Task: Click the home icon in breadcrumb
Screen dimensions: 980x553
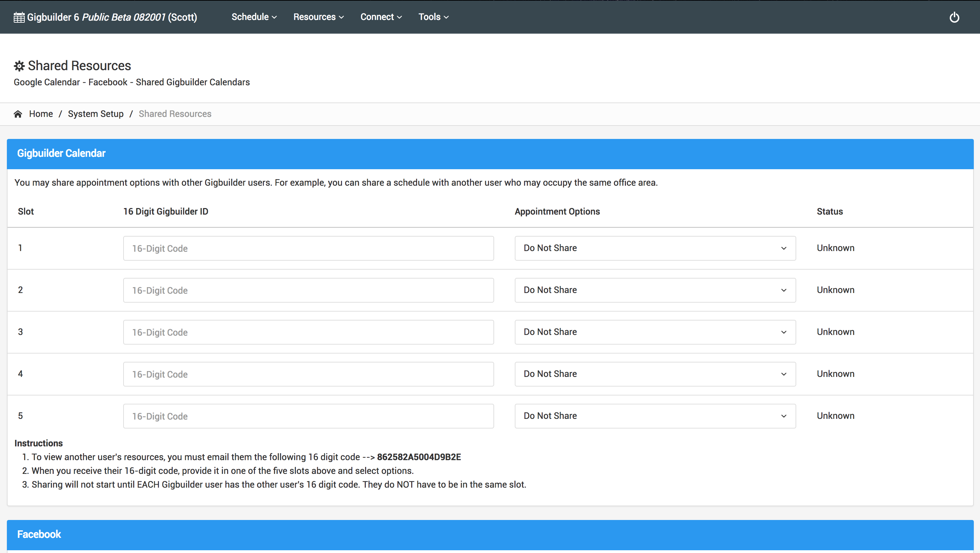Action: [x=18, y=114]
